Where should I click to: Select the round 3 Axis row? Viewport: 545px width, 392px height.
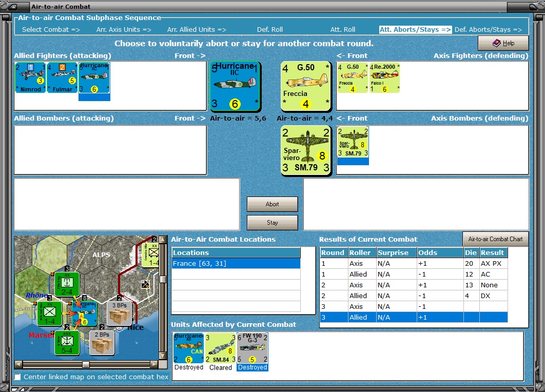414,306
